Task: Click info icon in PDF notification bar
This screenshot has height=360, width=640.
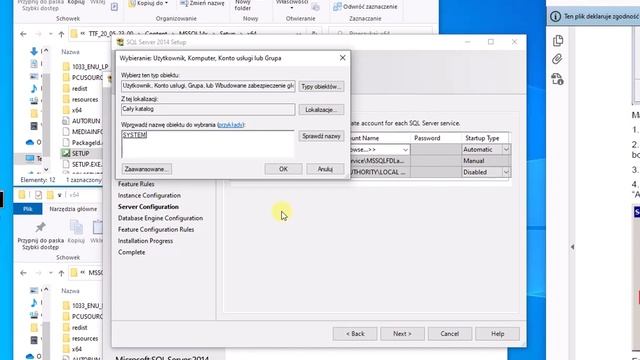Action: click(x=556, y=16)
